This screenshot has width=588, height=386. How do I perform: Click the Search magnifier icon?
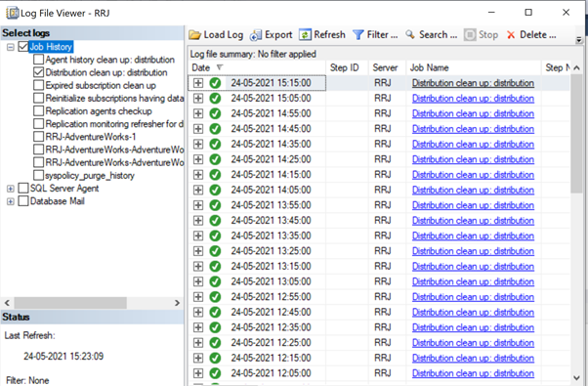(x=410, y=34)
